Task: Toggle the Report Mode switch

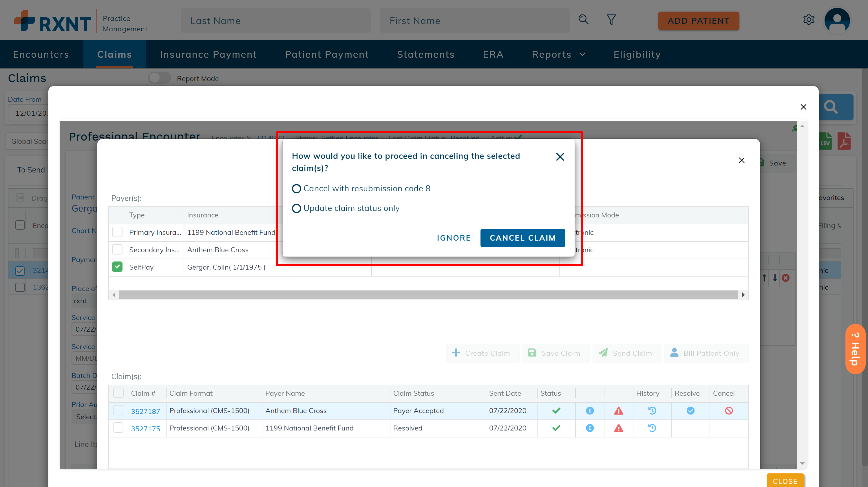Action: click(x=158, y=78)
